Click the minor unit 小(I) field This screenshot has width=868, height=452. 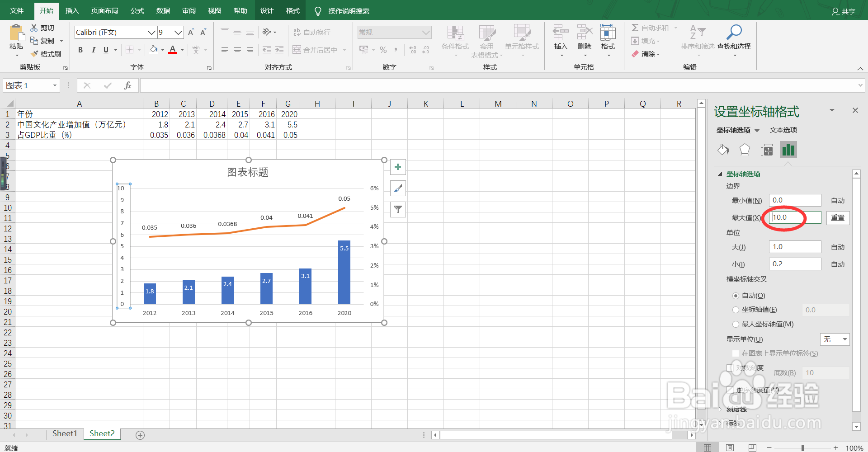(795, 264)
